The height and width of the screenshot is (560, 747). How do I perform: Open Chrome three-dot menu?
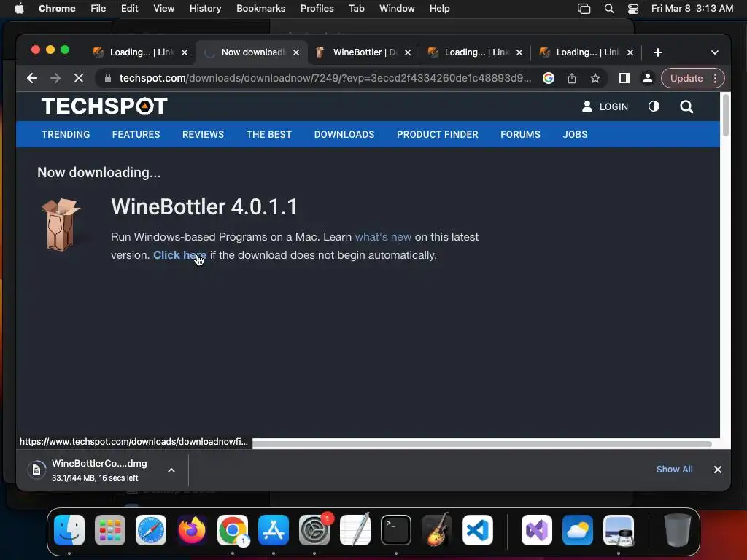click(715, 78)
